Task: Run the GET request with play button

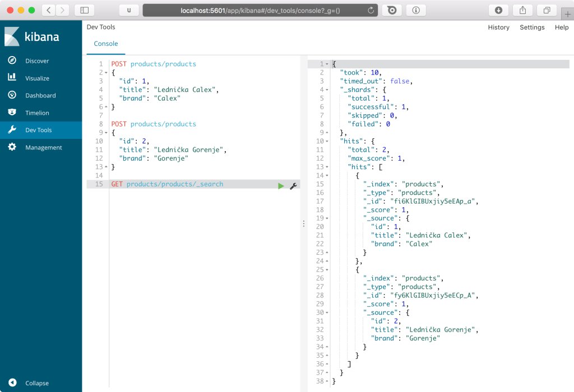Action: pyautogui.click(x=281, y=186)
